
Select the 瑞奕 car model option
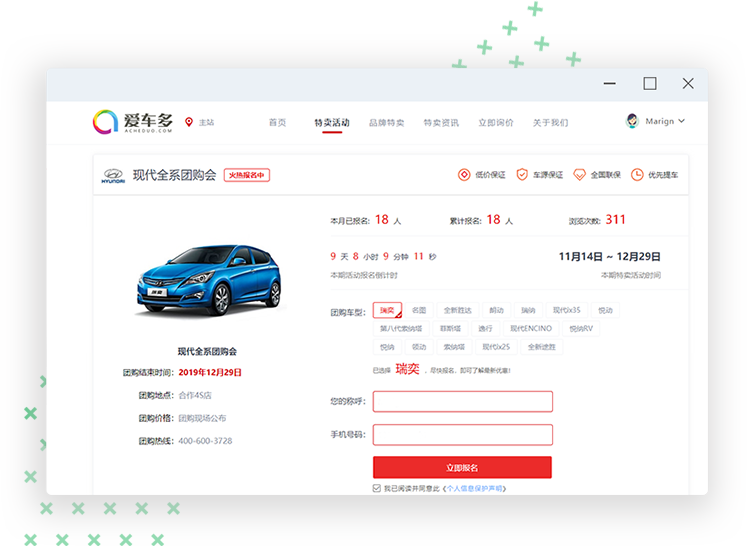387,310
